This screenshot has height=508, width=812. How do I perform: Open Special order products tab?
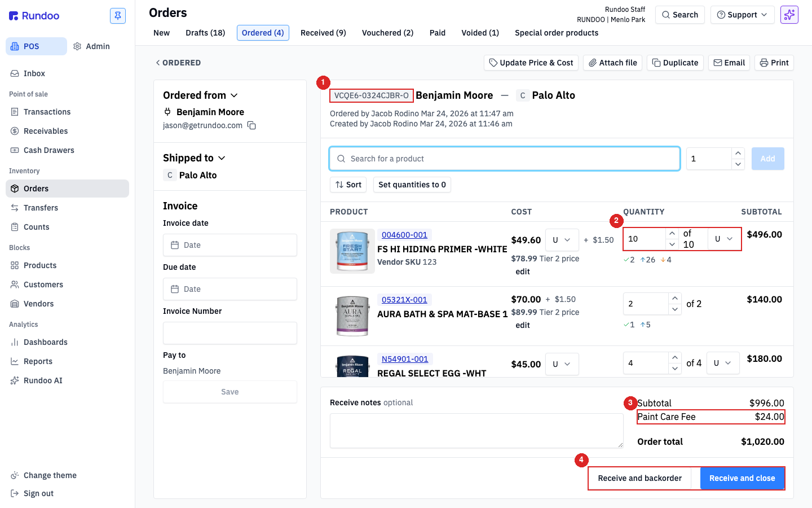[557, 33]
